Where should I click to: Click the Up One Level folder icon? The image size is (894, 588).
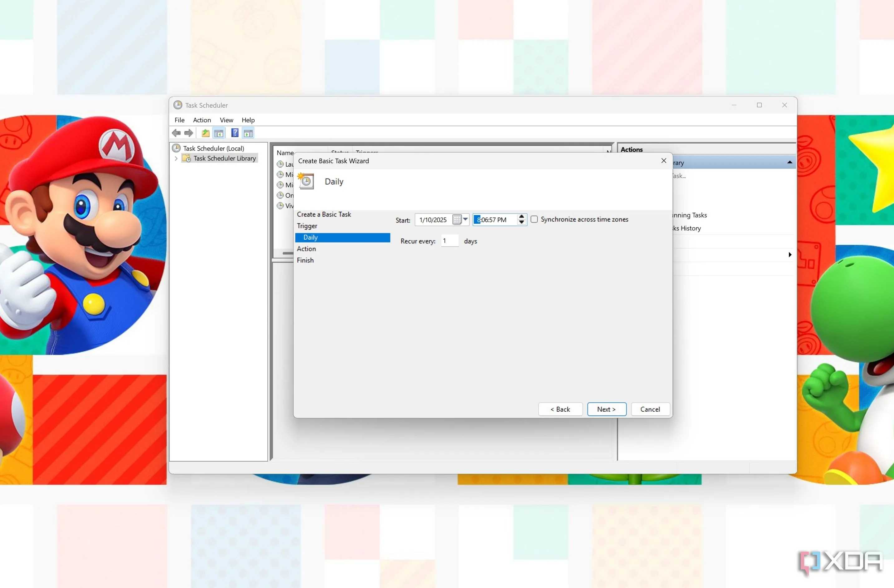click(x=205, y=133)
